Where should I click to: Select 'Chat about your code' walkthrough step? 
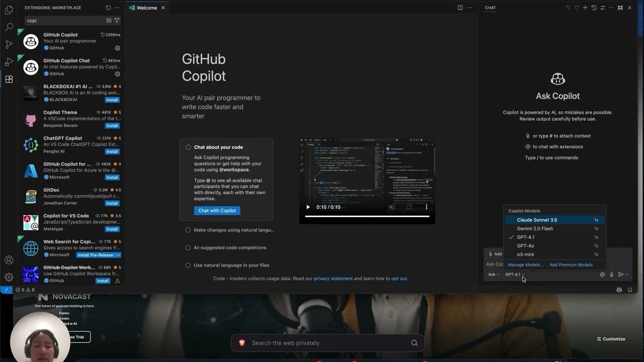226,147
